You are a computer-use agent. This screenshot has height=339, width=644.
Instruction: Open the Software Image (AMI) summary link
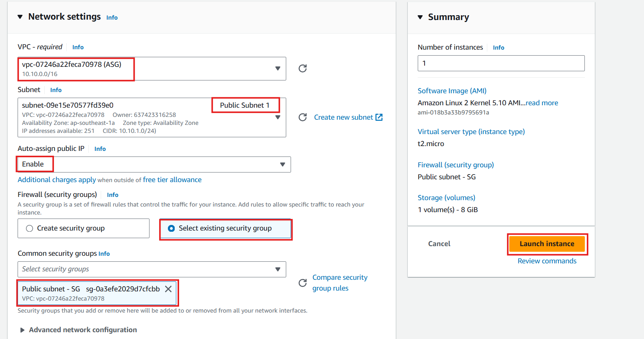pyautogui.click(x=452, y=91)
